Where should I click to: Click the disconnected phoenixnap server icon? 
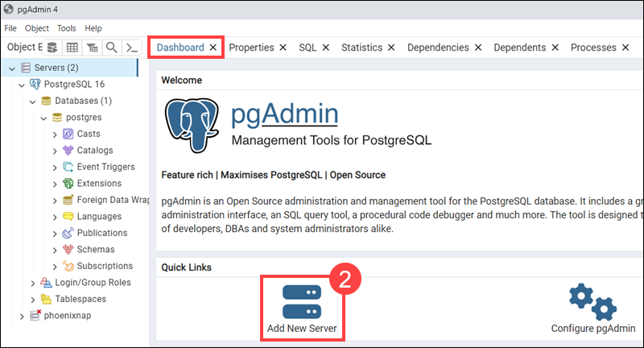pos(35,316)
